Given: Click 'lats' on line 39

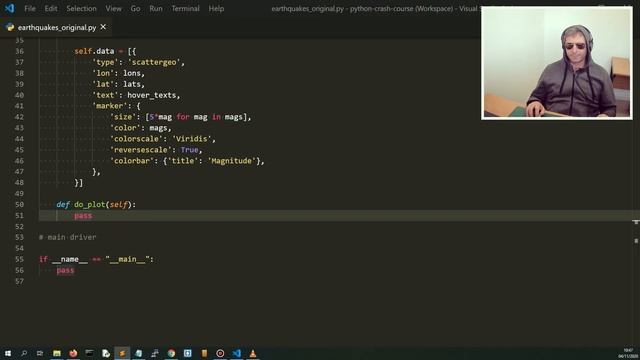Looking at the screenshot, I should point(132,84).
